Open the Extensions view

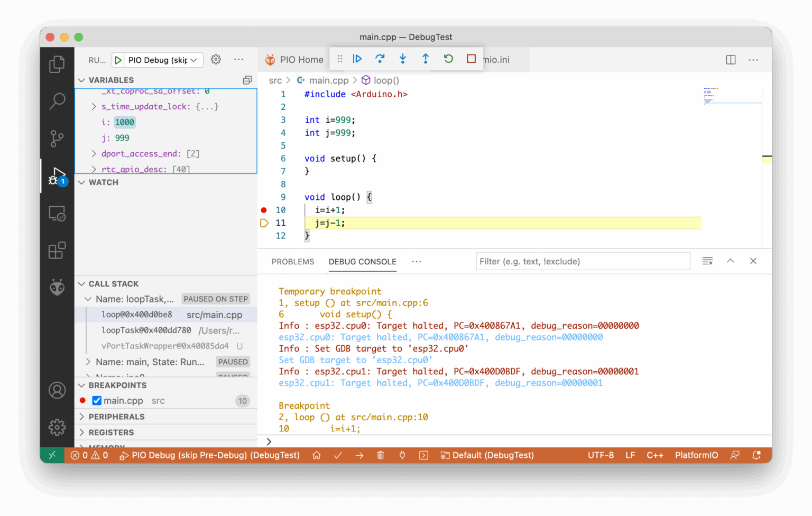tap(57, 251)
